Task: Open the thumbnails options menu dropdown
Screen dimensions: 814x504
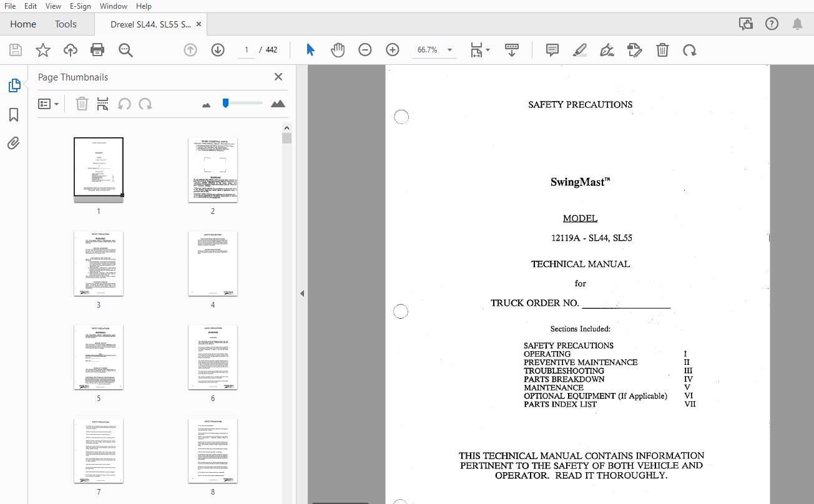Action: coord(48,104)
